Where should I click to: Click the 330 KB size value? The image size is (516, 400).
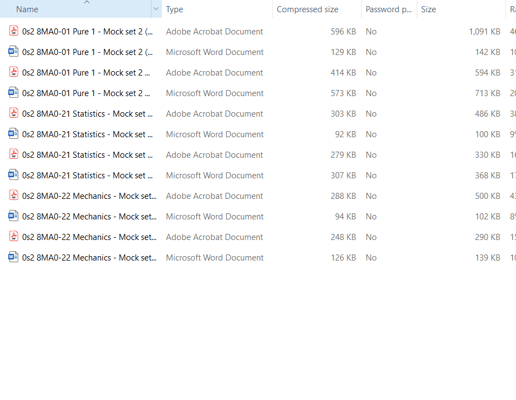pos(488,155)
